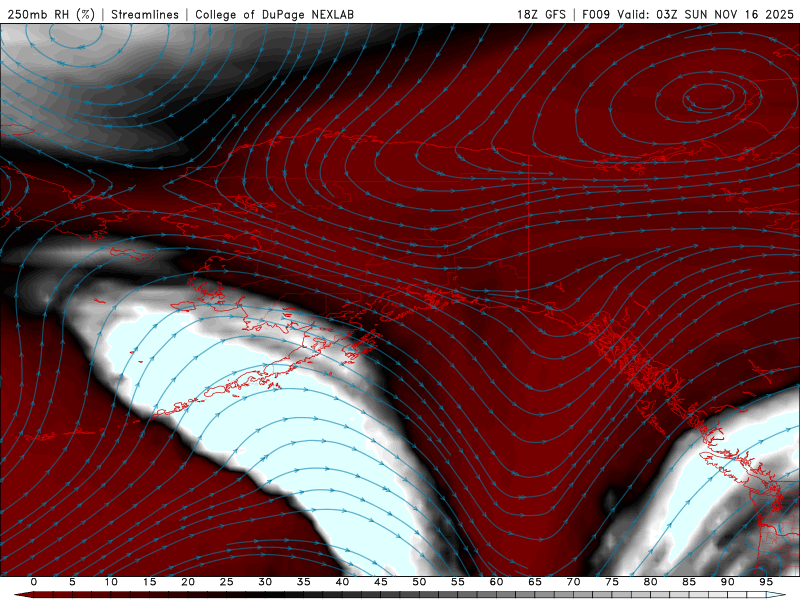The width and height of the screenshot is (800, 600).
Task: Click the '45' color bar label
Action: coord(381,582)
